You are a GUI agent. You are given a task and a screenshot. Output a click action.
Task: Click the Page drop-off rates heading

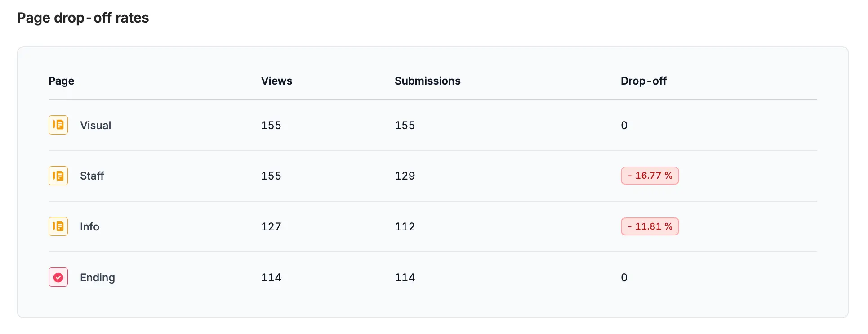[x=83, y=18]
